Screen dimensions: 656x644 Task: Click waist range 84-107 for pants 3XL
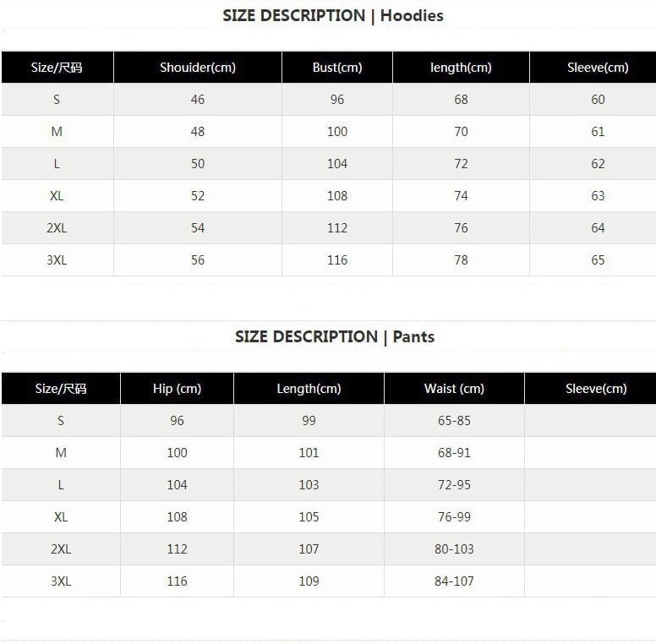[454, 581]
